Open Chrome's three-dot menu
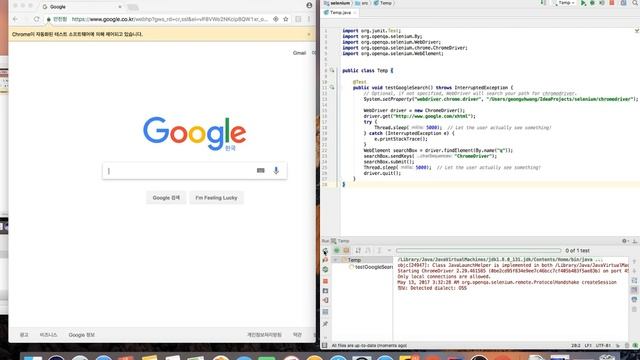Viewport: 640px width, 360px height. [309, 19]
